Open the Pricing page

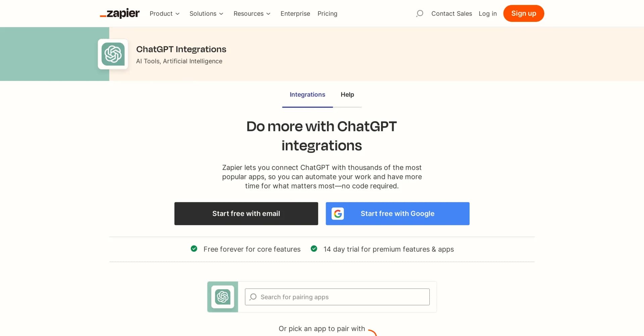[327, 13]
